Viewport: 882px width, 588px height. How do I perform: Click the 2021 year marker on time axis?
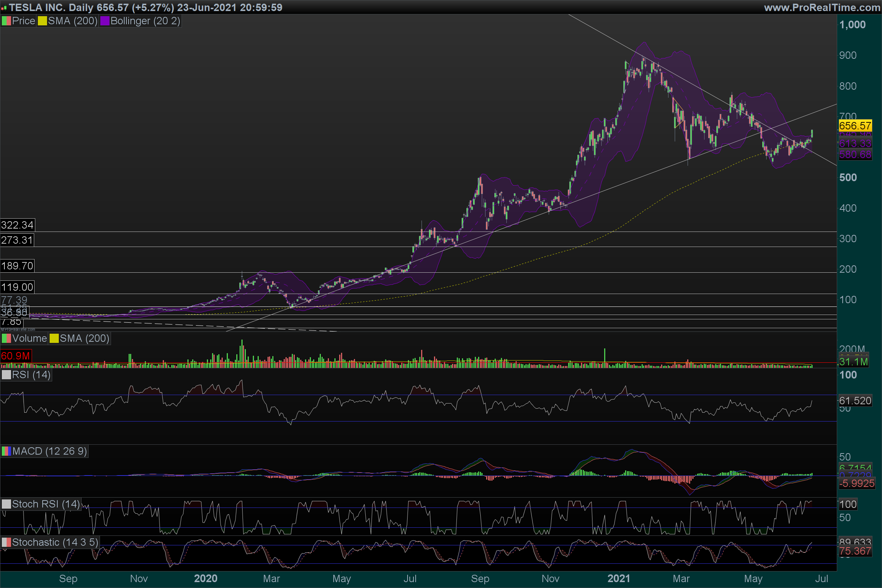619,578
